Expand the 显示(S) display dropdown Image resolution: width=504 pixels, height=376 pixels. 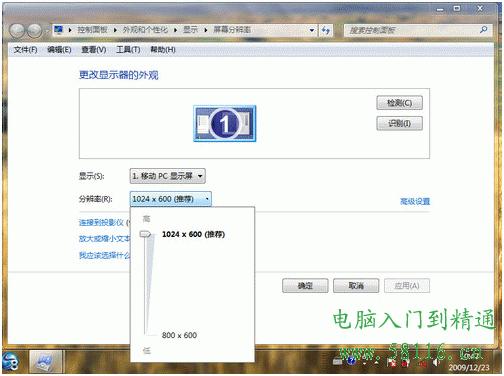point(167,176)
